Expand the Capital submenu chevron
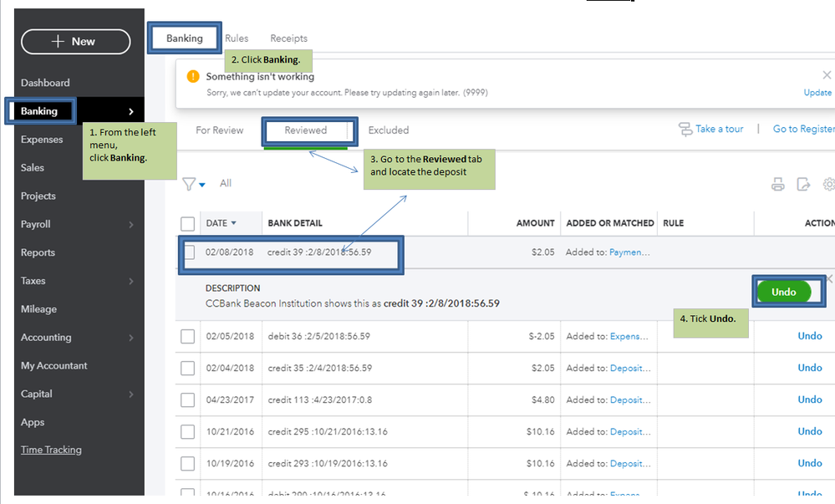Viewport: 835px width, 504px height. [131, 394]
